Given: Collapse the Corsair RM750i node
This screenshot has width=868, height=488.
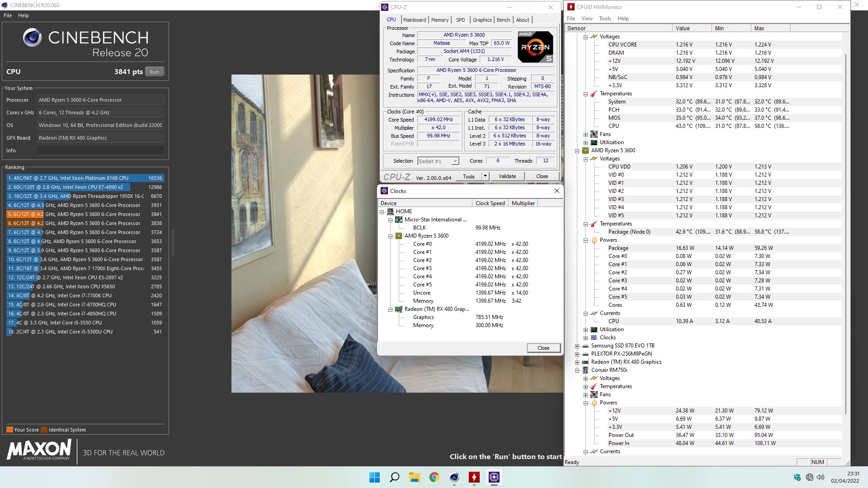Looking at the screenshot, I should pyautogui.click(x=577, y=370).
